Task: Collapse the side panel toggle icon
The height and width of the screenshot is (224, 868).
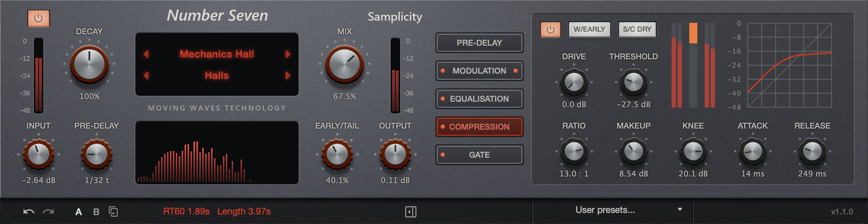Action: [411, 212]
